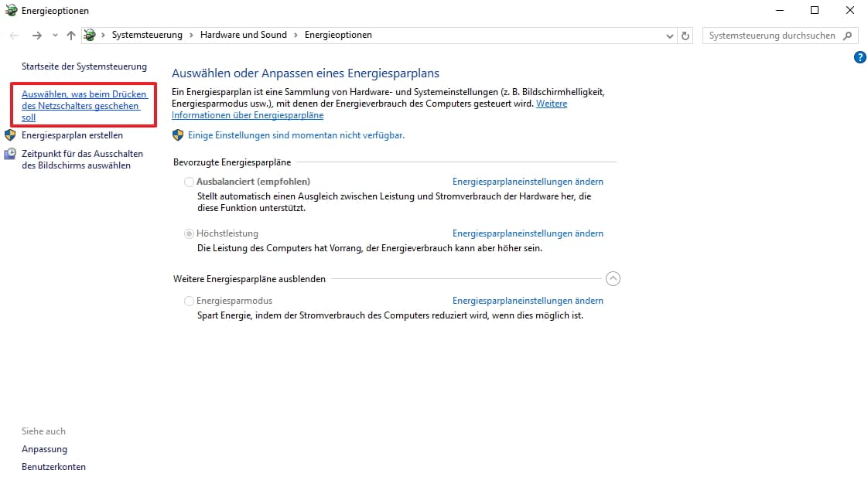Click the forward navigation arrow

(x=36, y=36)
